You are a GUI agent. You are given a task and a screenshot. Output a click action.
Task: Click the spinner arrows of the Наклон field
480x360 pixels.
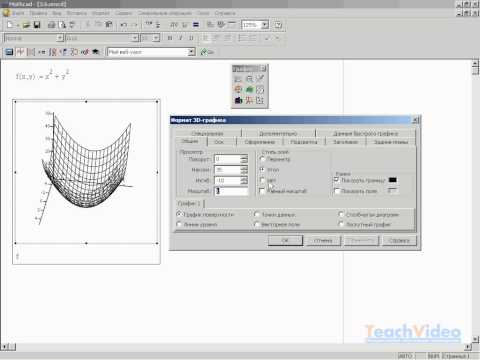[x=244, y=170]
